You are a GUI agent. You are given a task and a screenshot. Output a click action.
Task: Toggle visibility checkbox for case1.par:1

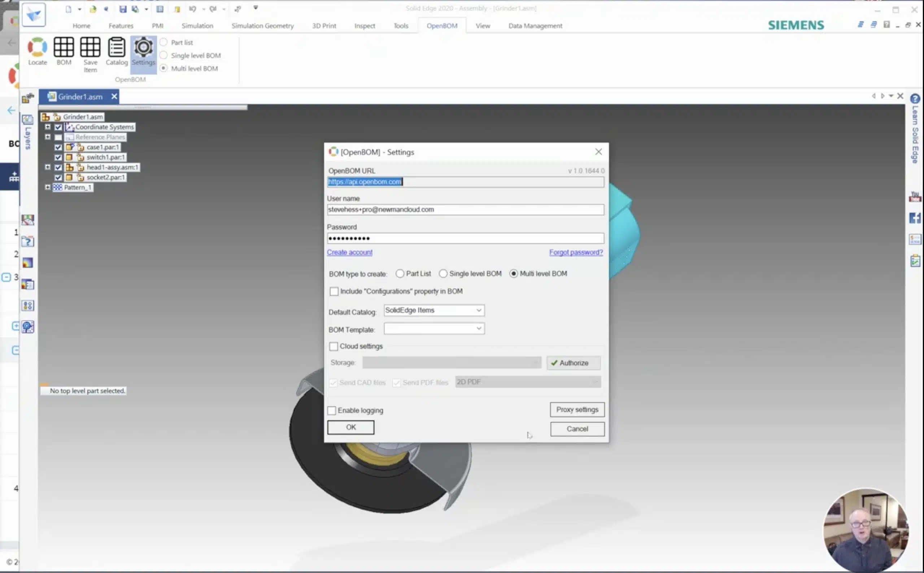click(58, 147)
